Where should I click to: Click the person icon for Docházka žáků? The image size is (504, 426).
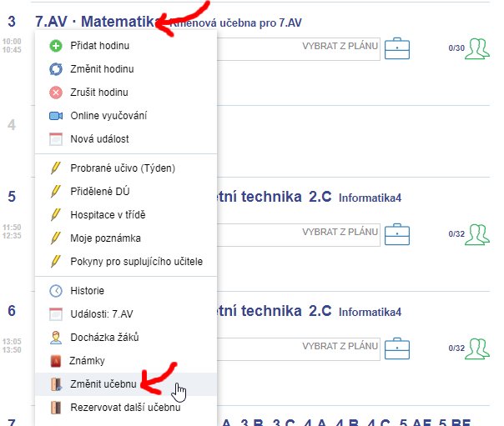click(56, 338)
